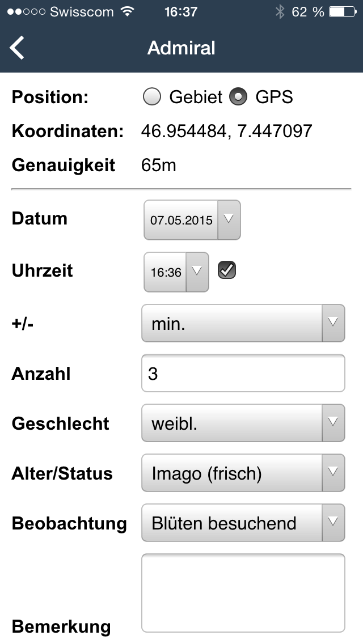Click the Anzahl input field

(243, 374)
